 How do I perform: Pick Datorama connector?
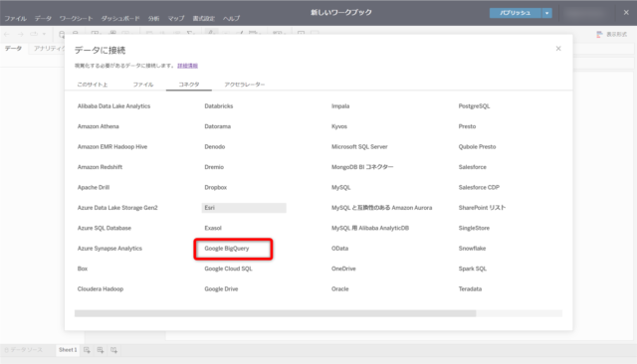217,126
